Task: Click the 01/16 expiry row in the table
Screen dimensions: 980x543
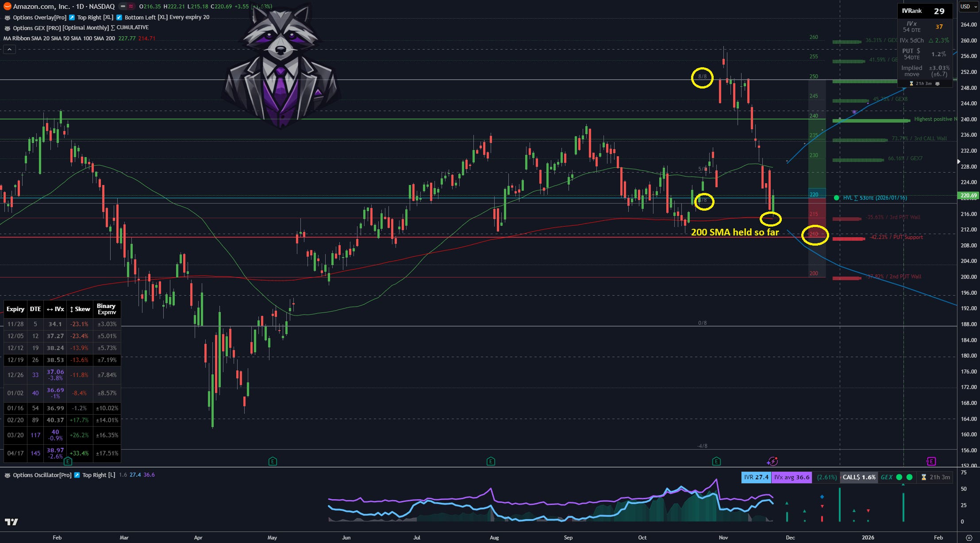Action: (15, 408)
